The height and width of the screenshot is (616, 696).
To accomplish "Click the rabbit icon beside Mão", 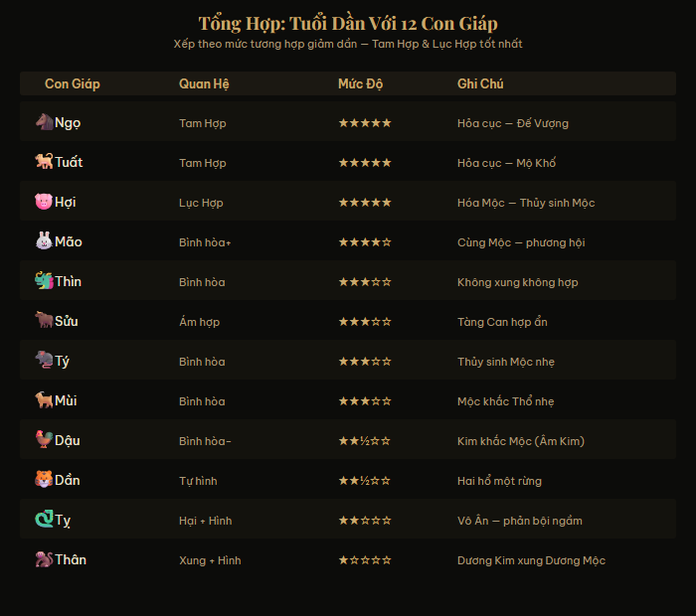I will coord(43,241).
